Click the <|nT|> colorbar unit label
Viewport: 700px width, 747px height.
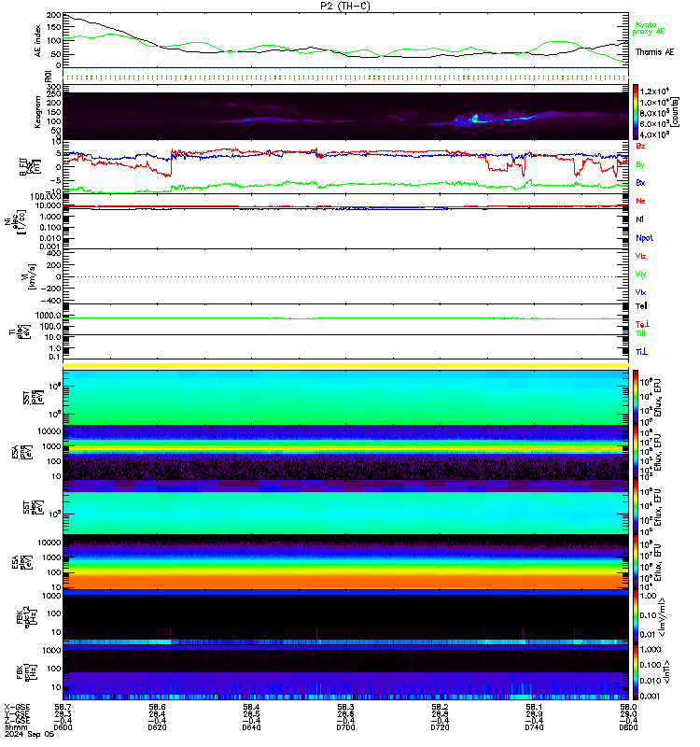(666, 671)
